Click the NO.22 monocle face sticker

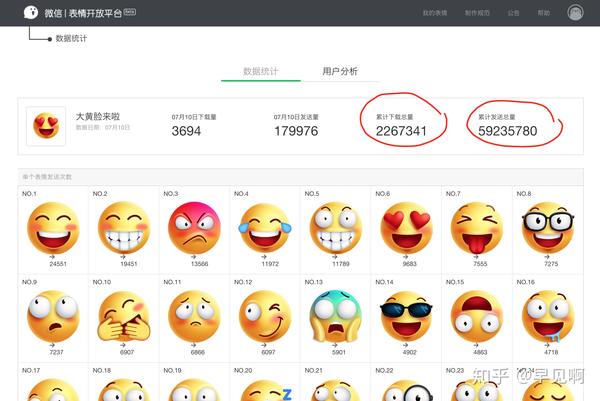pos(407,390)
